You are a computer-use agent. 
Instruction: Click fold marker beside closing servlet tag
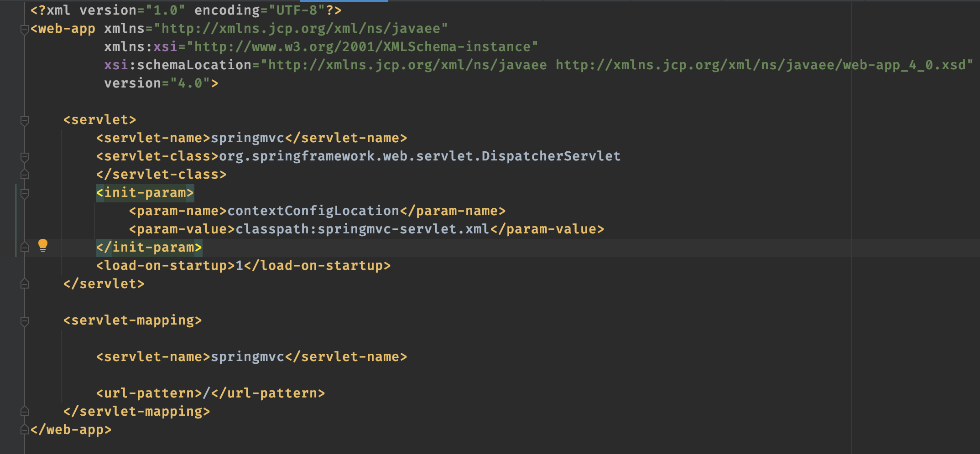pyautogui.click(x=25, y=284)
